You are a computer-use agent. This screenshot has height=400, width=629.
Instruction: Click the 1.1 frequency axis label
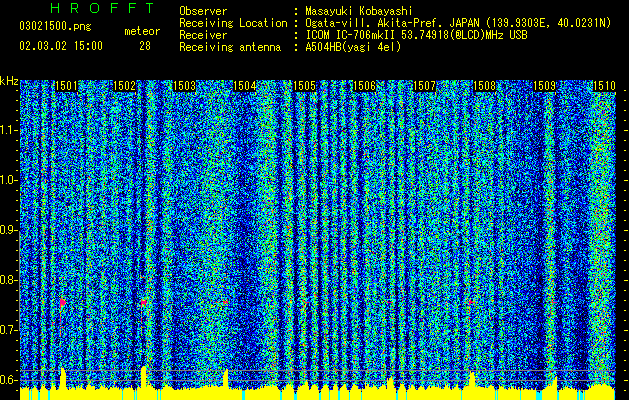coord(8,130)
